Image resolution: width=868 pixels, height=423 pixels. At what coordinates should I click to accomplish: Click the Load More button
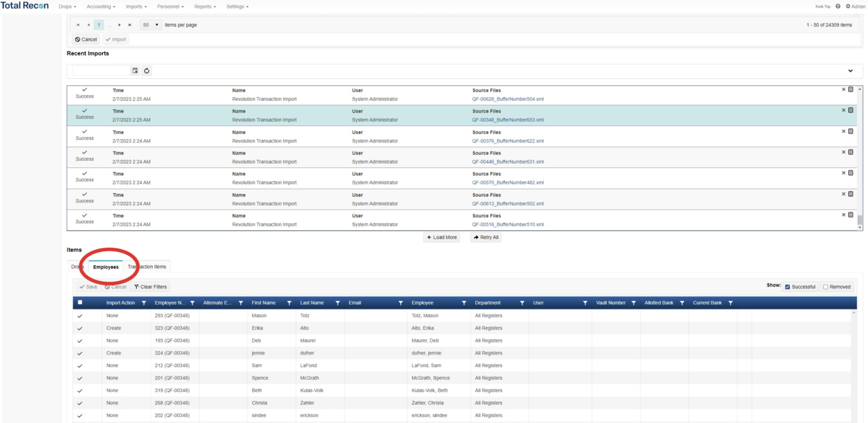441,238
